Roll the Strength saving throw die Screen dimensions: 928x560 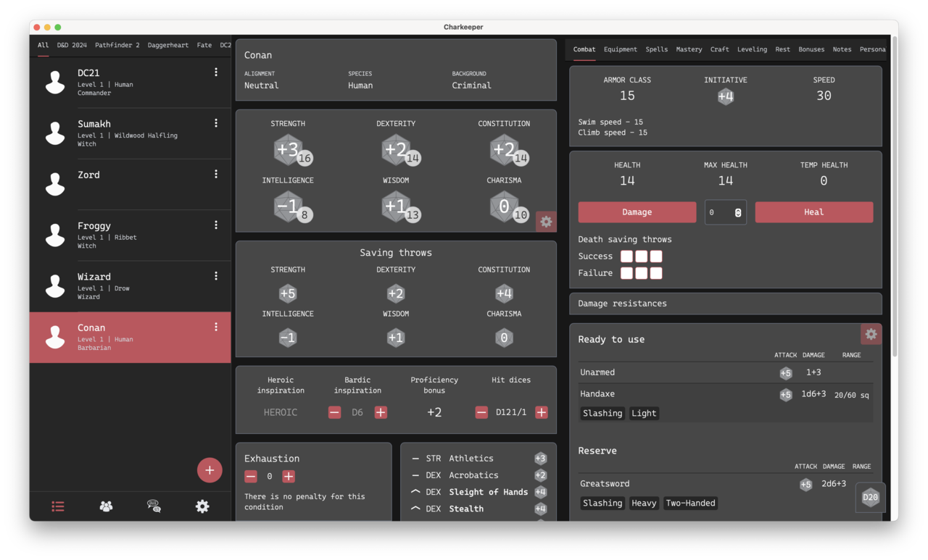pyautogui.click(x=288, y=293)
